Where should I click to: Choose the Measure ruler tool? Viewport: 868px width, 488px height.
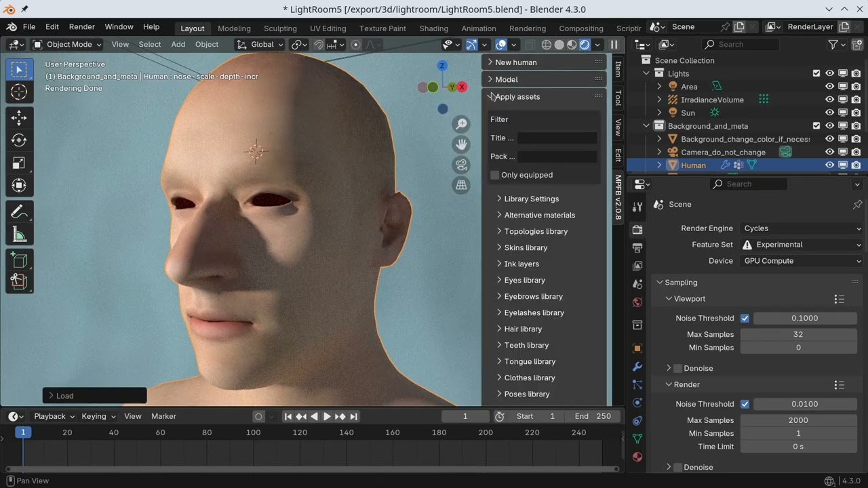click(19, 235)
